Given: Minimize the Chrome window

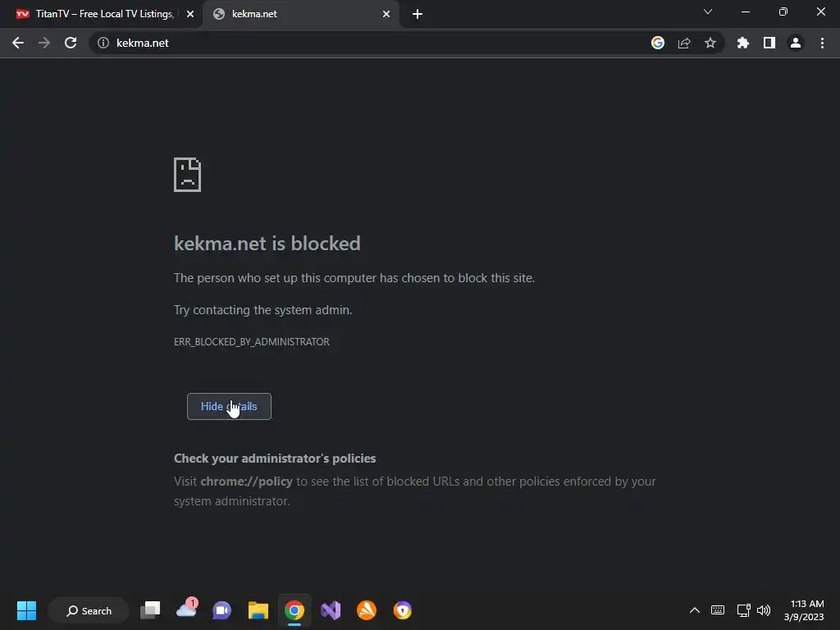Looking at the screenshot, I should (746, 11).
